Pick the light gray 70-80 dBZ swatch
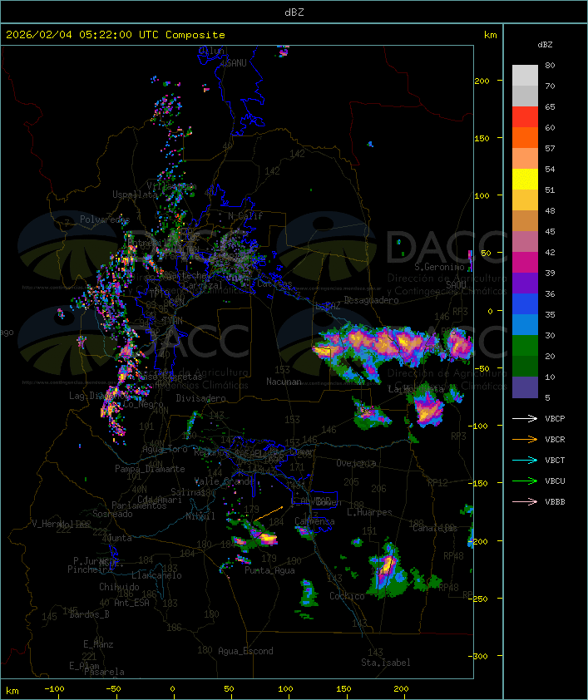This screenshot has width=588, height=700. 525,76
